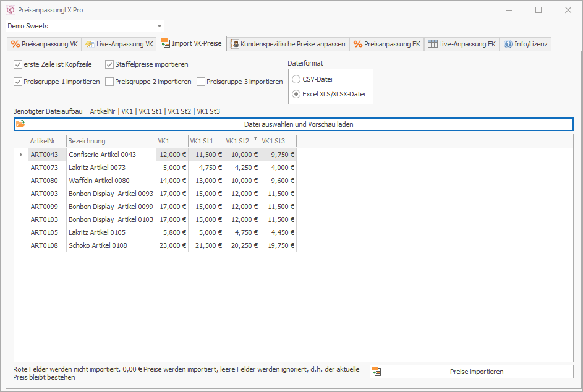Click the filter icon in VK1 St2 column header
Image resolution: width=583 pixels, height=392 pixels.
click(255, 139)
